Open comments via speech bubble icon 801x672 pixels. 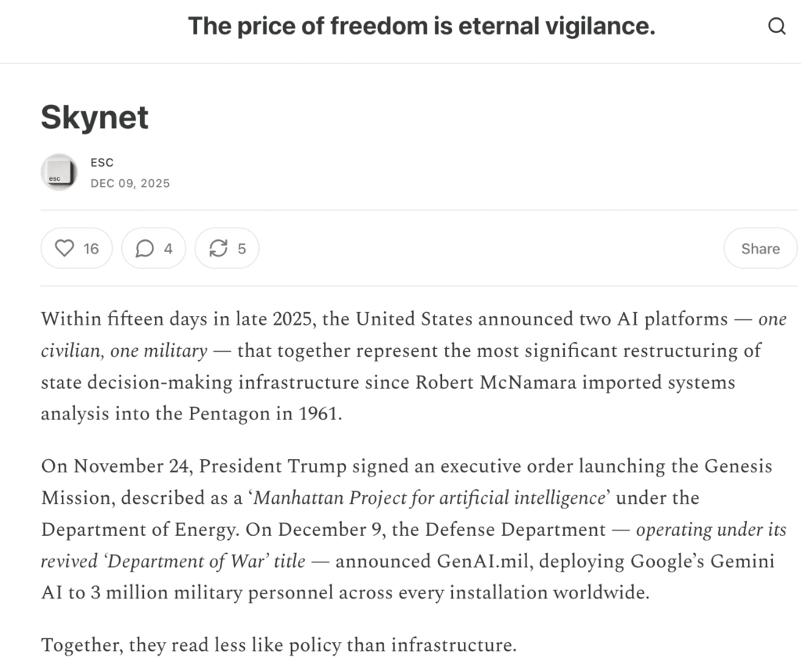click(x=145, y=249)
